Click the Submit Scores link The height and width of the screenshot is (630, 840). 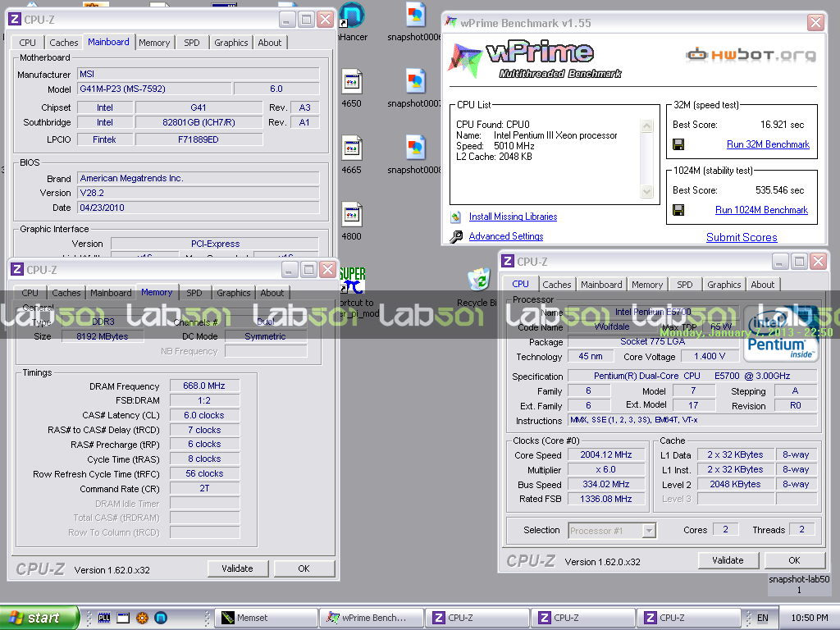coord(742,237)
